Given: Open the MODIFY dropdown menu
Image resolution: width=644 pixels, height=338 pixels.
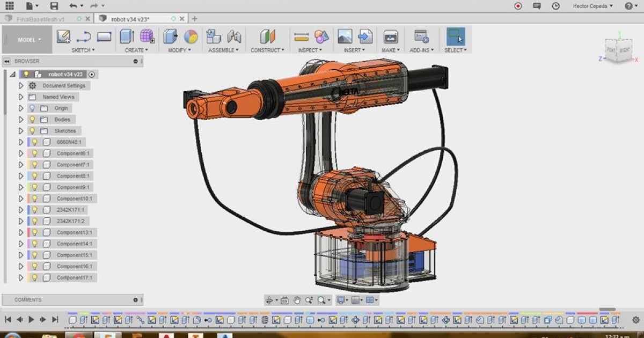Looking at the screenshot, I should (x=180, y=50).
